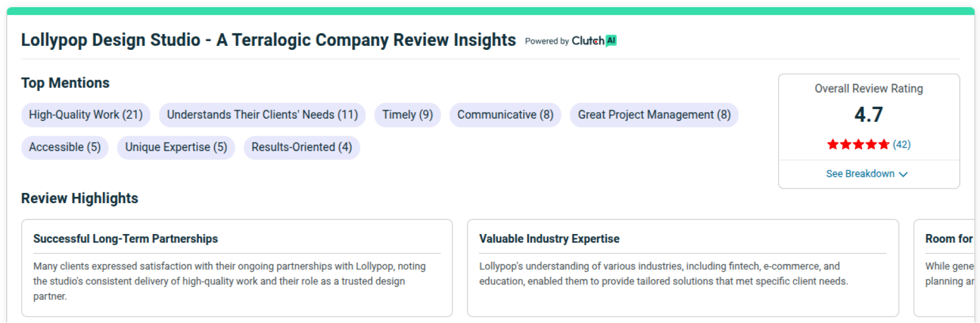Select the Understands Their Clients' Needs tag

(262, 115)
